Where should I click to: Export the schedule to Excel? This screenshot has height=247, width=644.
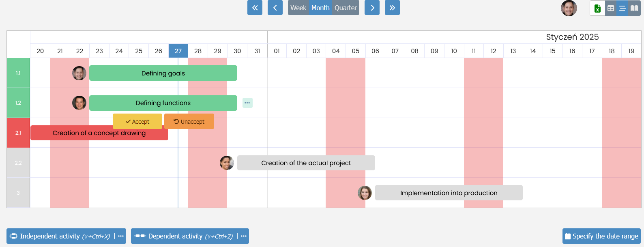tap(597, 8)
